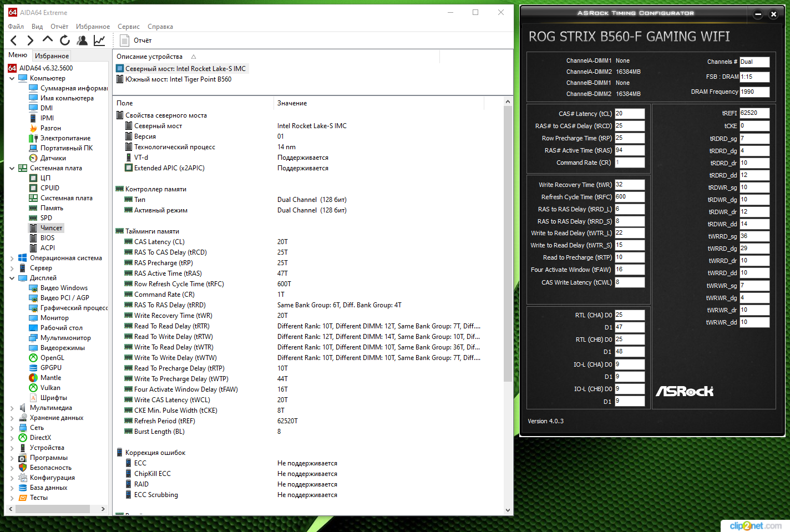This screenshot has width=790, height=532.
Task: Select the CAS Latency (CL) row
Action: (x=308, y=242)
